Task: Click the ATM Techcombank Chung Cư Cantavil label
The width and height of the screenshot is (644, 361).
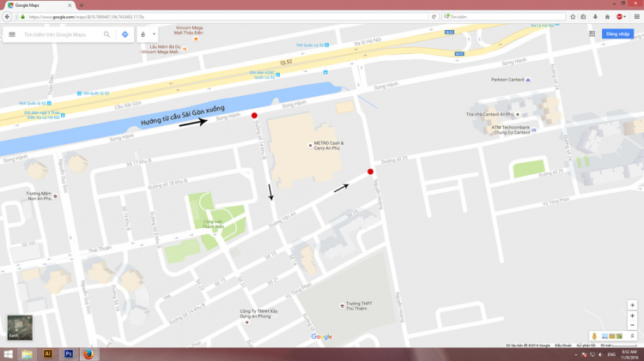Action: (511, 129)
